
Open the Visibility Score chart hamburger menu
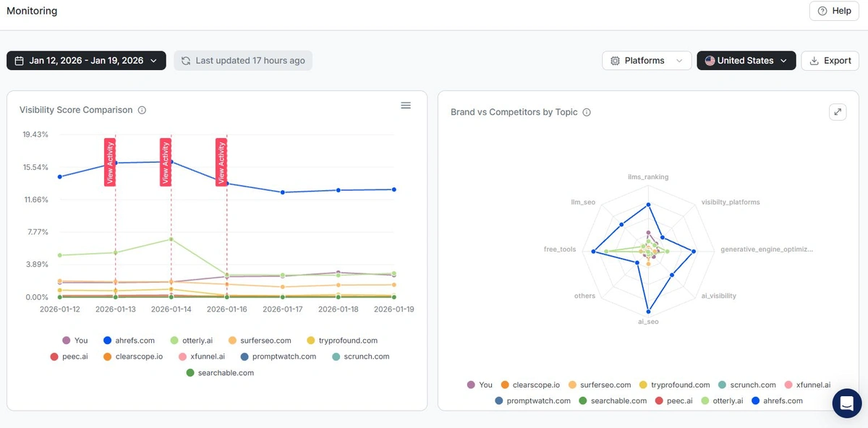(406, 105)
